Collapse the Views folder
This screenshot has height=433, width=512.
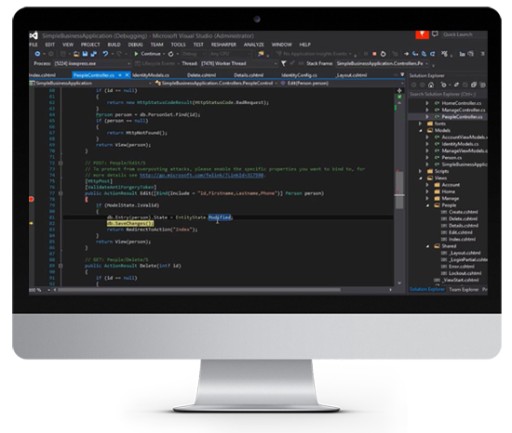click(x=421, y=178)
